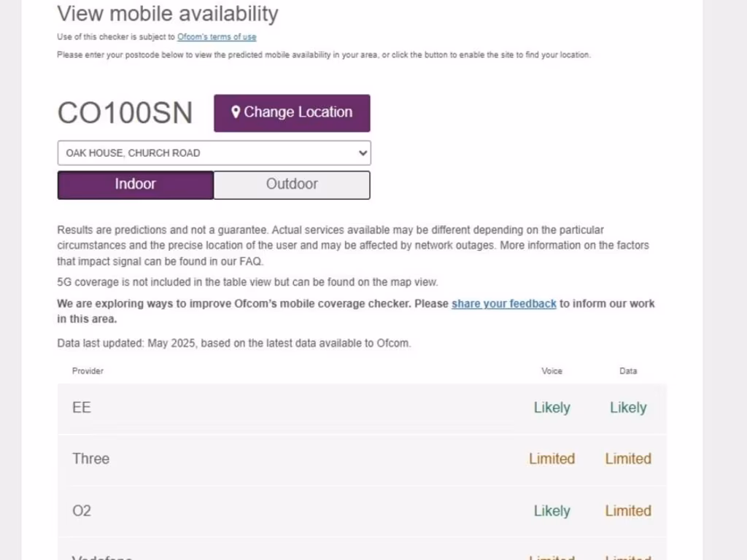Click Three's Voice status Limited
747x560 pixels.
pos(551,459)
